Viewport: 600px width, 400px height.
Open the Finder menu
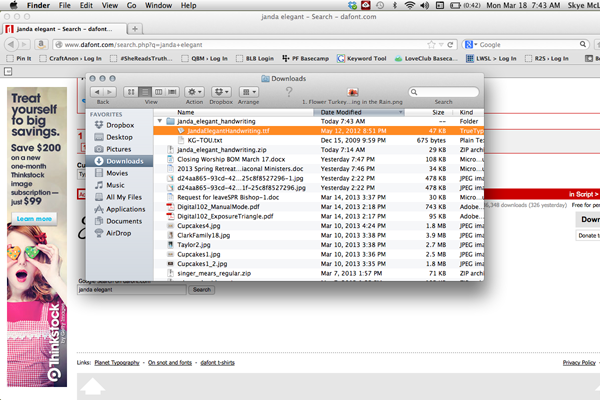38,5
